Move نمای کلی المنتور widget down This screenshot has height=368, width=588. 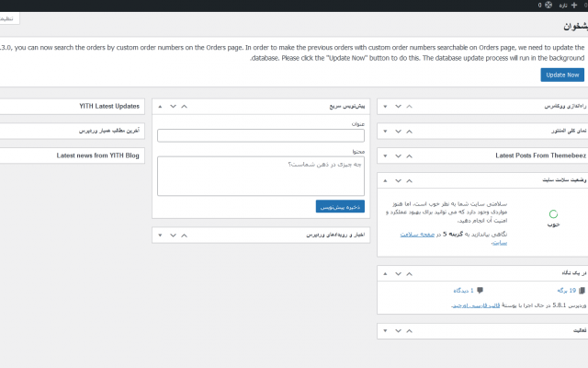[398, 131]
